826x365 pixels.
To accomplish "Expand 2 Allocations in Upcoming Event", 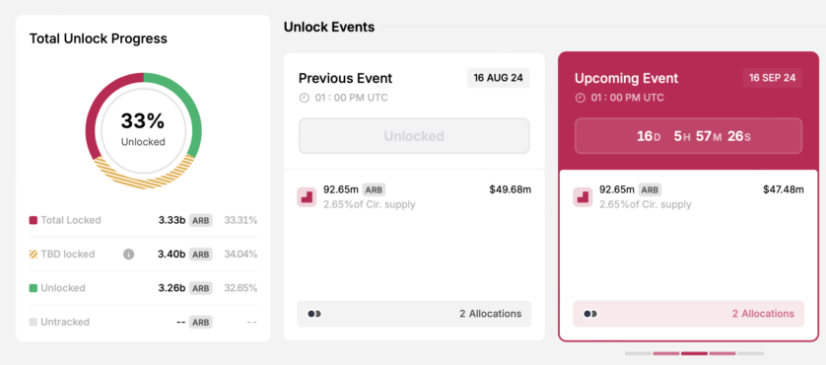I will (x=689, y=314).
